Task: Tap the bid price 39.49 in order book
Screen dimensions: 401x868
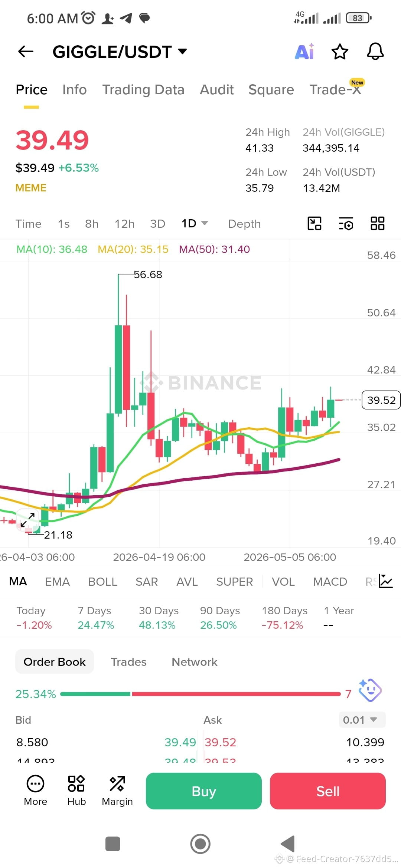Action: click(x=180, y=742)
